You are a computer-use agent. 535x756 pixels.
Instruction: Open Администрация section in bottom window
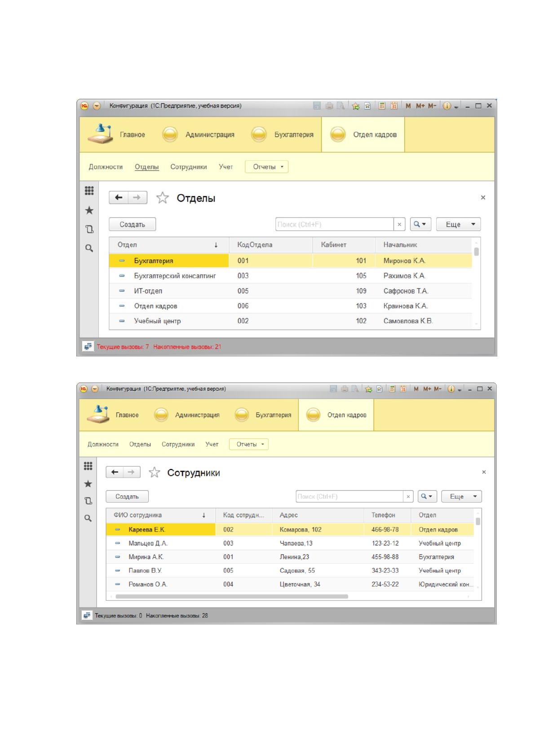pyautogui.click(x=187, y=415)
